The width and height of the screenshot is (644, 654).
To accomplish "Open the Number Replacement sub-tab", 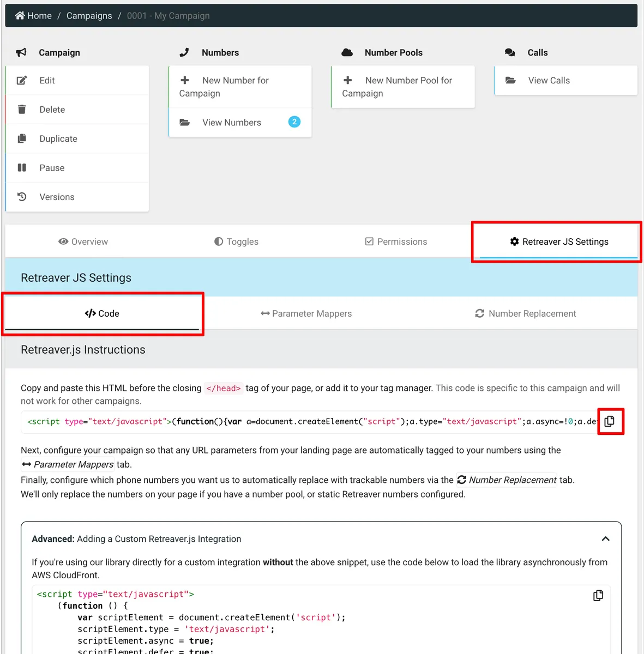I will point(525,313).
